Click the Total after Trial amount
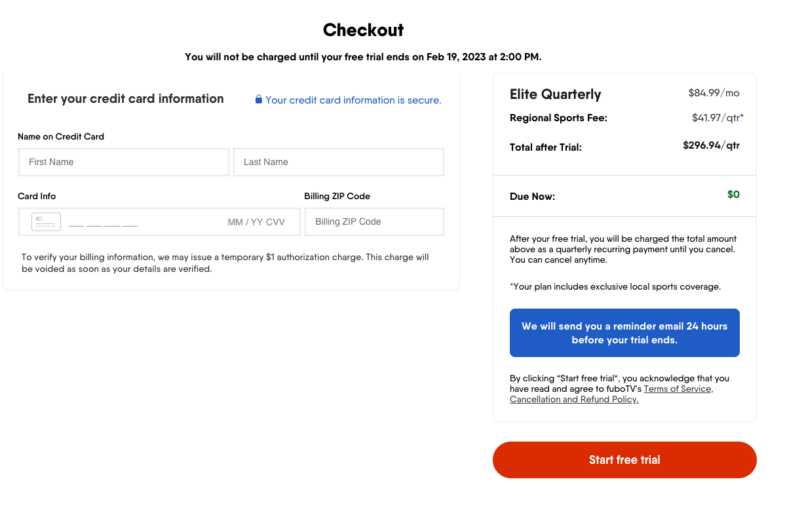 point(711,145)
